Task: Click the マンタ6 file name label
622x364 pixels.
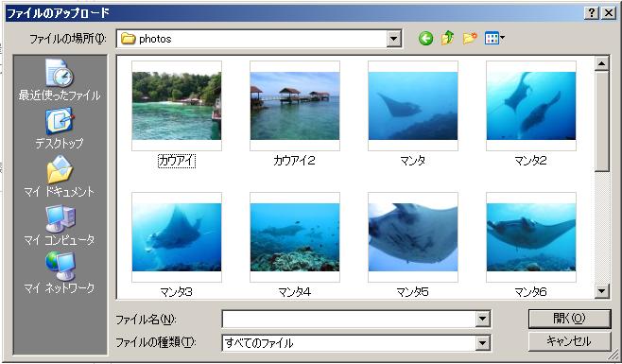Action: pos(530,292)
